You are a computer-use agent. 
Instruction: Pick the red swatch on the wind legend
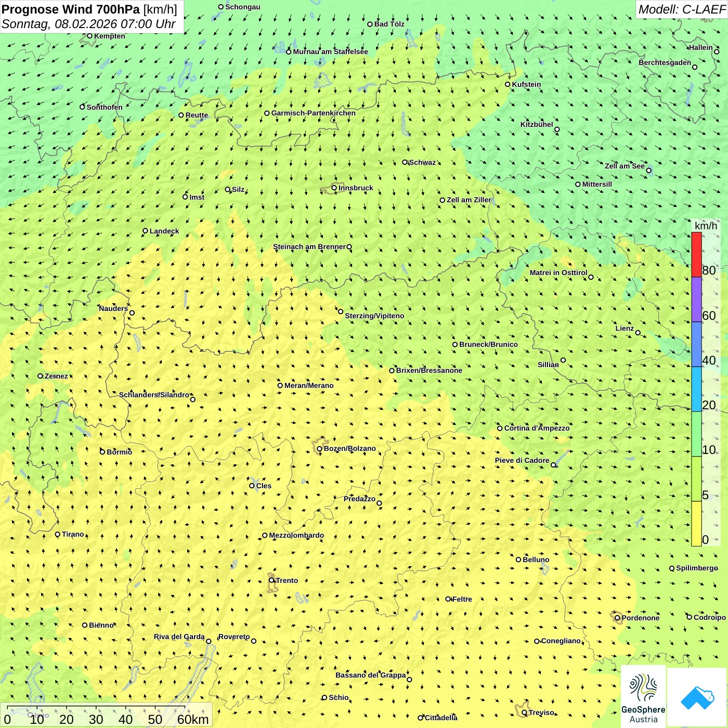tap(696, 254)
